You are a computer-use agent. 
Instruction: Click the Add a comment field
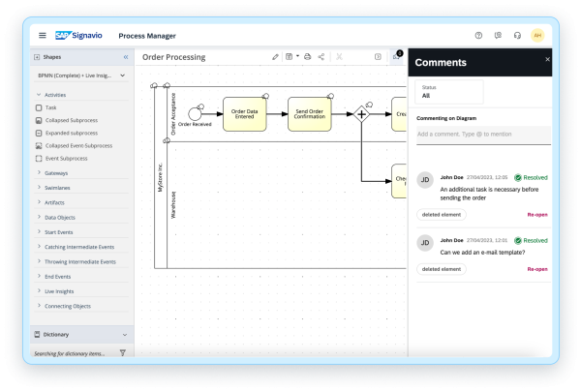483,135
